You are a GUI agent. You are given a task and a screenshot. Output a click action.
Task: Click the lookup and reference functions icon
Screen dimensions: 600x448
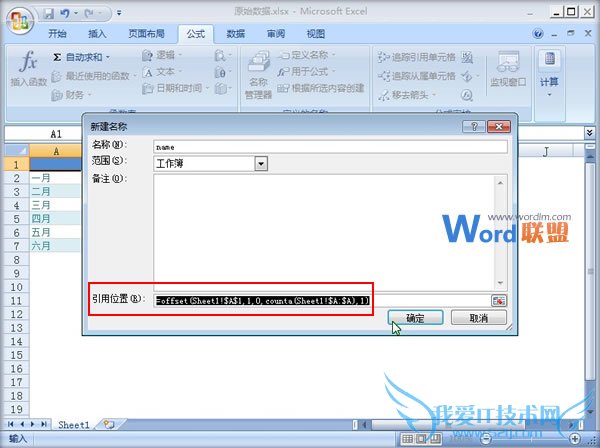click(x=223, y=56)
